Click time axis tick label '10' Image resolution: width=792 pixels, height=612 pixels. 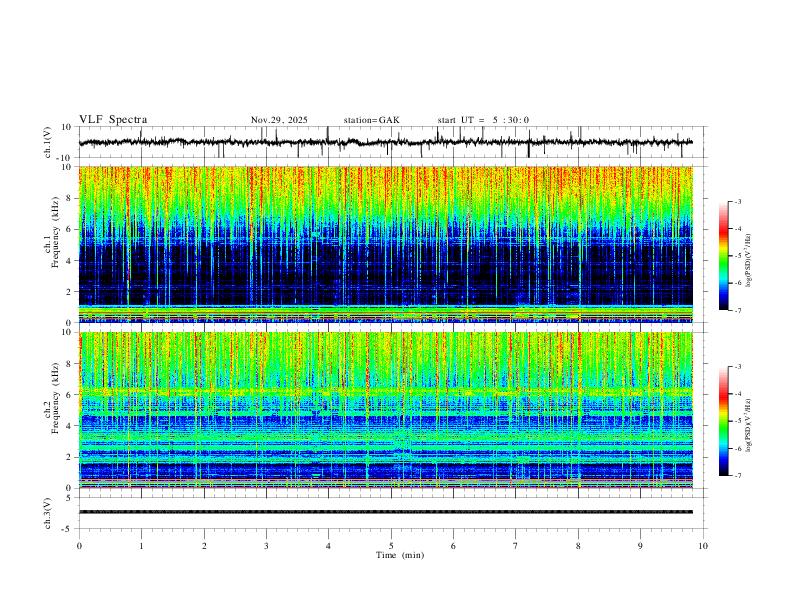click(703, 546)
